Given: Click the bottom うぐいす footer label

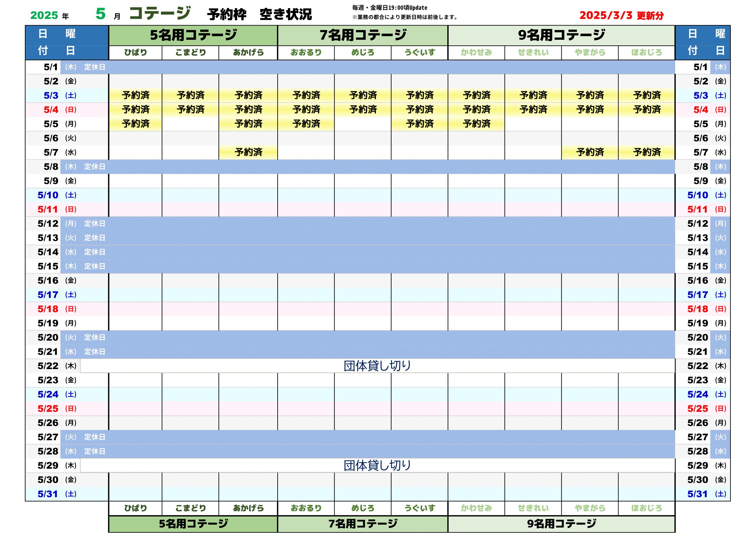Looking at the screenshot, I should click(x=420, y=508).
